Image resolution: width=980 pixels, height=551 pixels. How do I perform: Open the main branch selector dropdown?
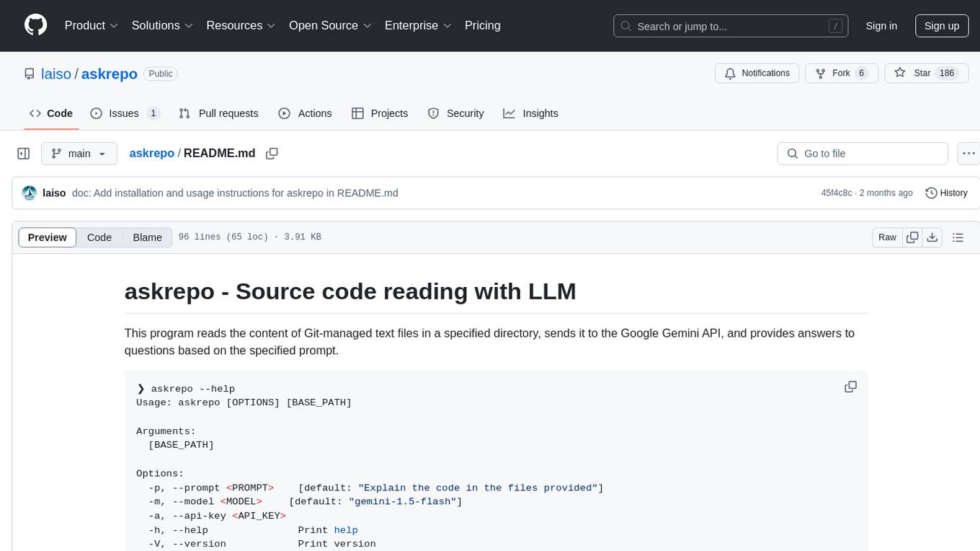click(x=79, y=154)
